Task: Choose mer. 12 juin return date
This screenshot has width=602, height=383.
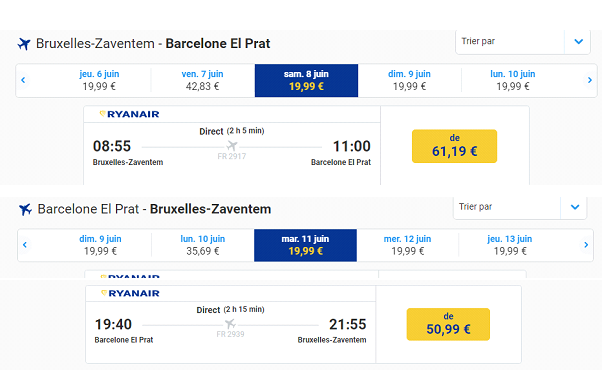Action: (x=407, y=245)
